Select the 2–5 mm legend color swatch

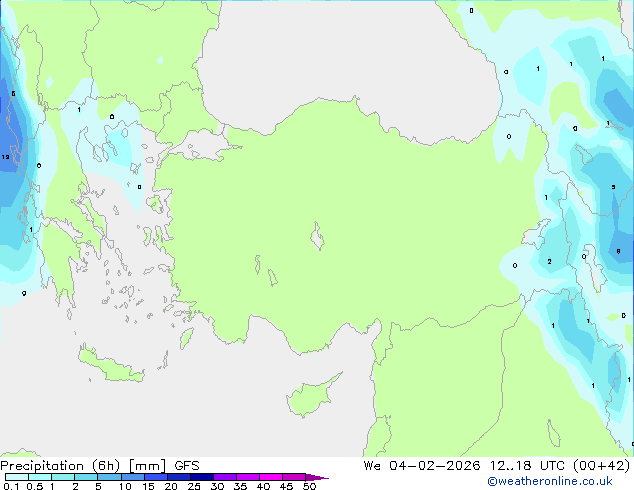tap(86, 477)
